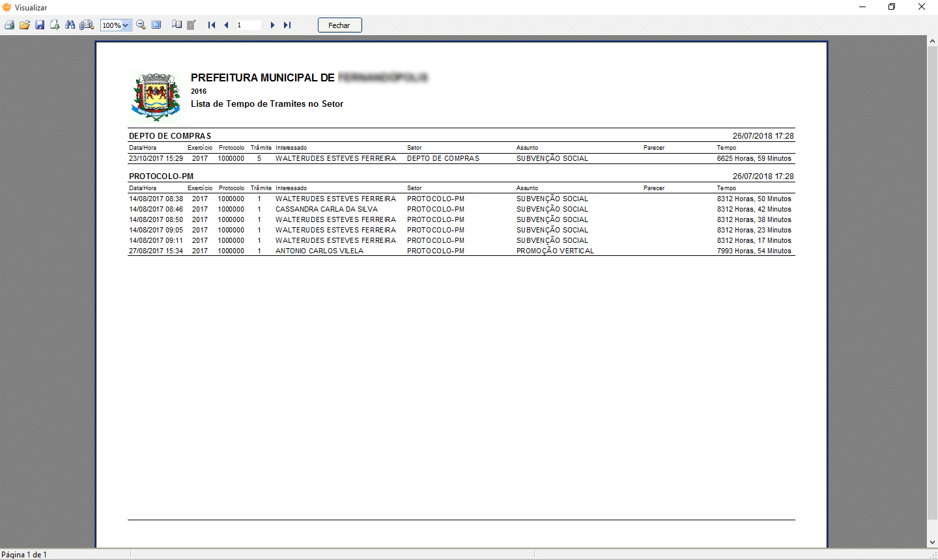Click the edit page icon
Image resolution: width=938 pixels, height=560 pixels.
coord(192,25)
